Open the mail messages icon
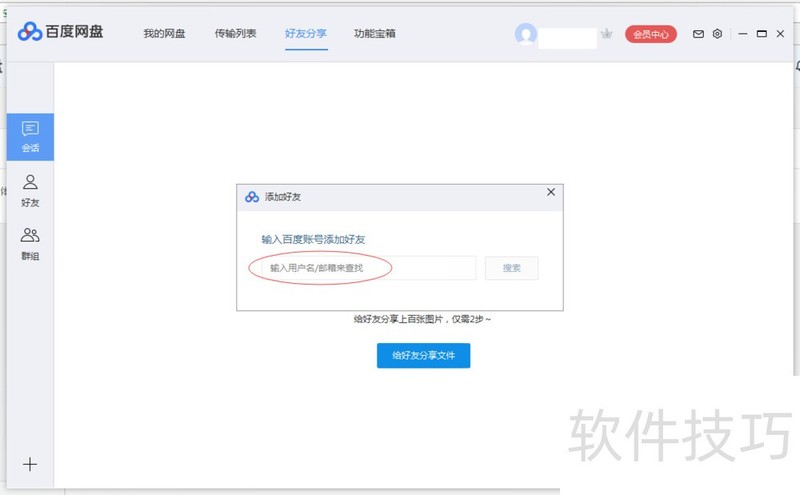Screen dimensions: 800x495 698,34
